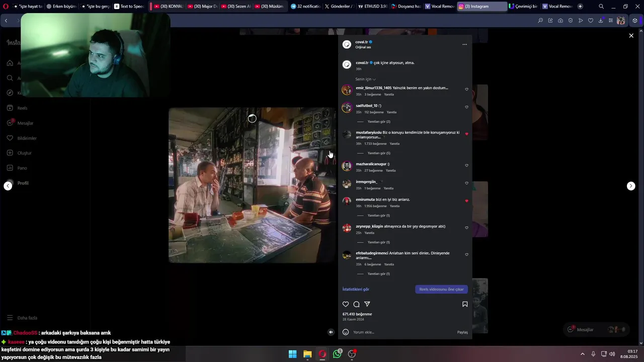Viewport: 644px width, 362px height.
Task: Click the Windows Start button
Action: tap(292, 354)
